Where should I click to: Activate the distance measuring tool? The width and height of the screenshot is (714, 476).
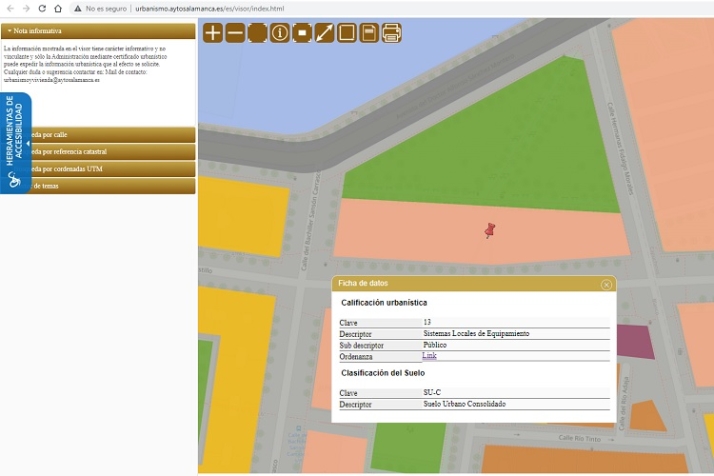click(x=324, y=33)
